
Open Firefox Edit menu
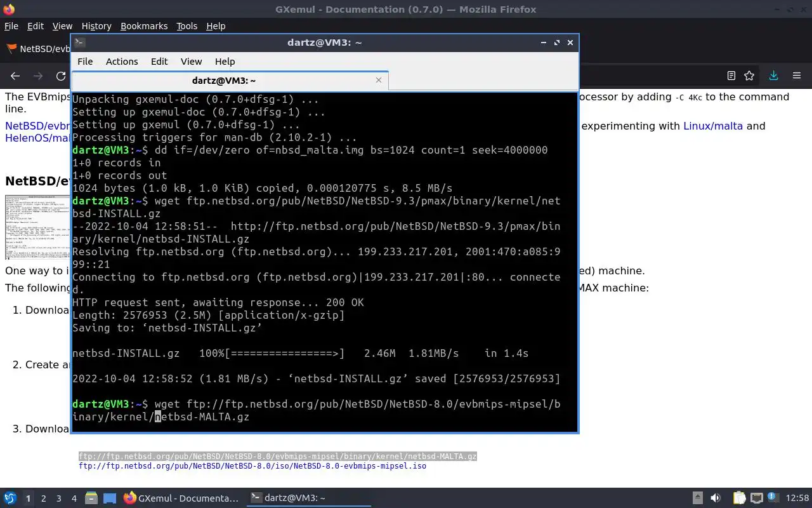coord(36,26)
